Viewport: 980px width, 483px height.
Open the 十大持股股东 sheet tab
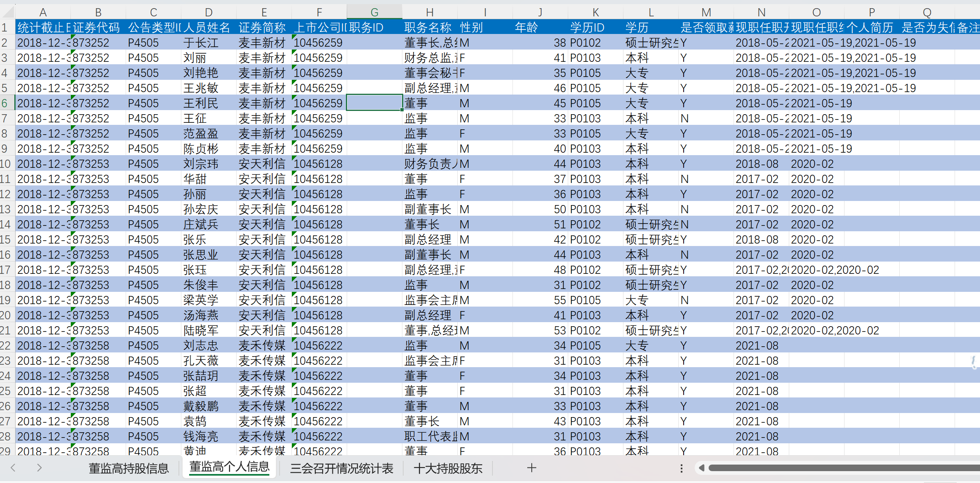tap(448, 468)
